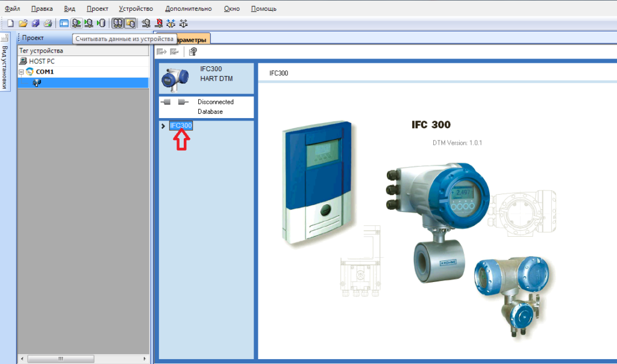Open a project with the folder icon
617x364 pixels.
pos(23,24)
